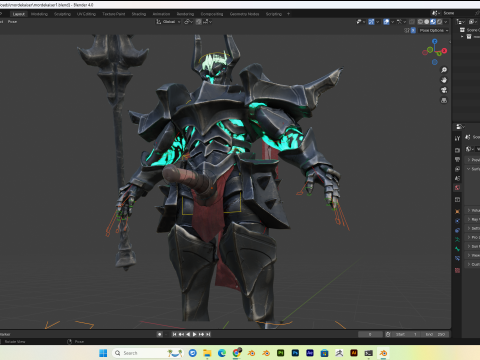Viewport: 480px width, 360px height.
Task: Click the pan hand icon in viewport
Action: click(444, 80)
